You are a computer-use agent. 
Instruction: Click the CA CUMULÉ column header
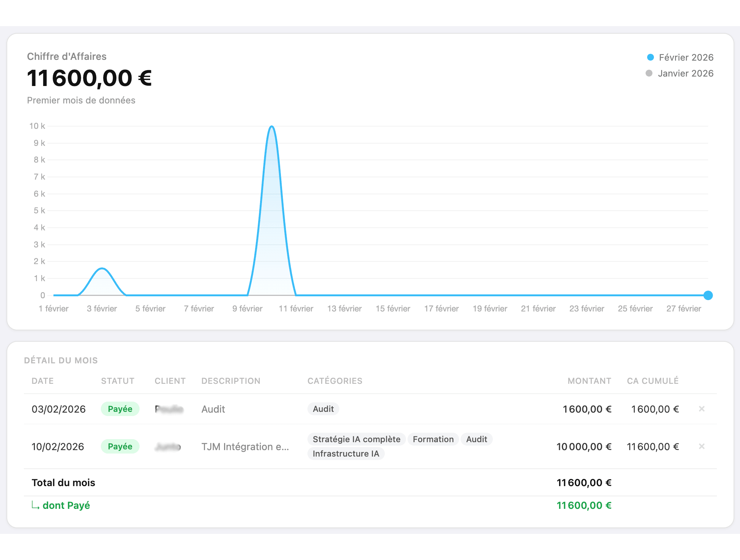[x=652, y=381]
